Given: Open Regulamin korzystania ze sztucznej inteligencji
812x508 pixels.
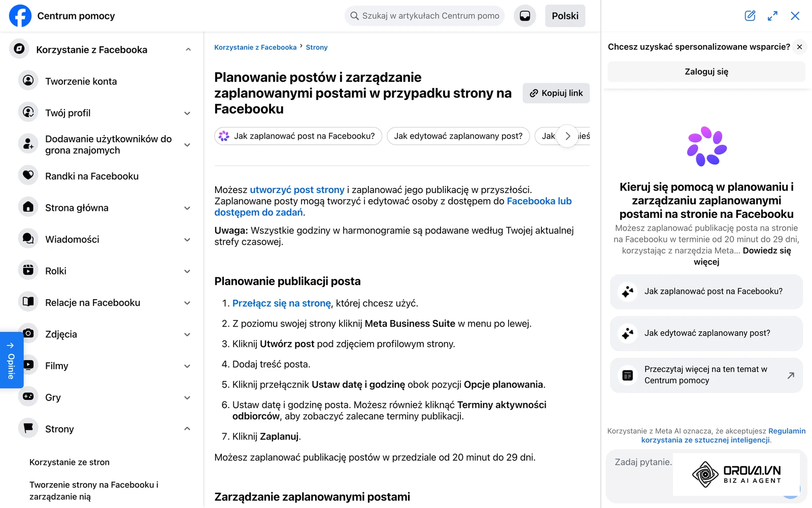Looking at the screenshot, I should [x=722, y=435].
